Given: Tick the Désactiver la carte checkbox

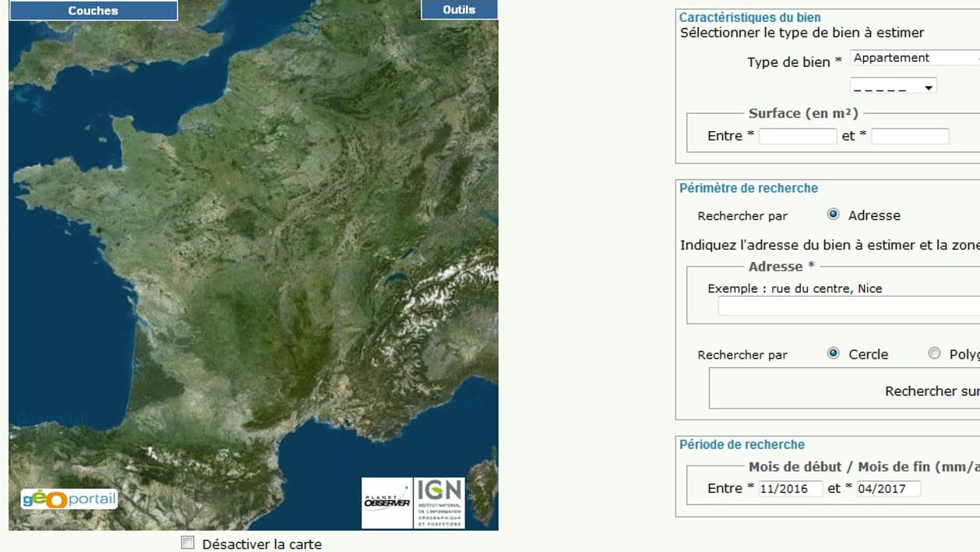Looking at the screenshot, I should coord(188,543).
